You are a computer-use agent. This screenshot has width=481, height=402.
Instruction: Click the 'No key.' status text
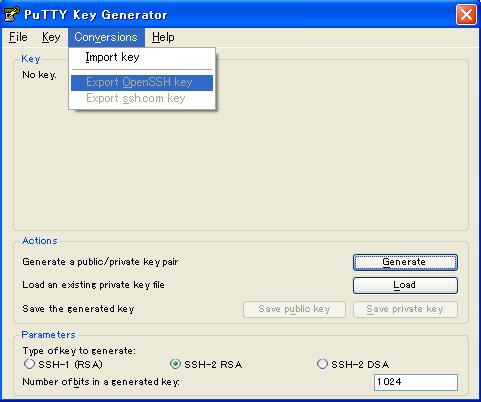coord(39,75)
